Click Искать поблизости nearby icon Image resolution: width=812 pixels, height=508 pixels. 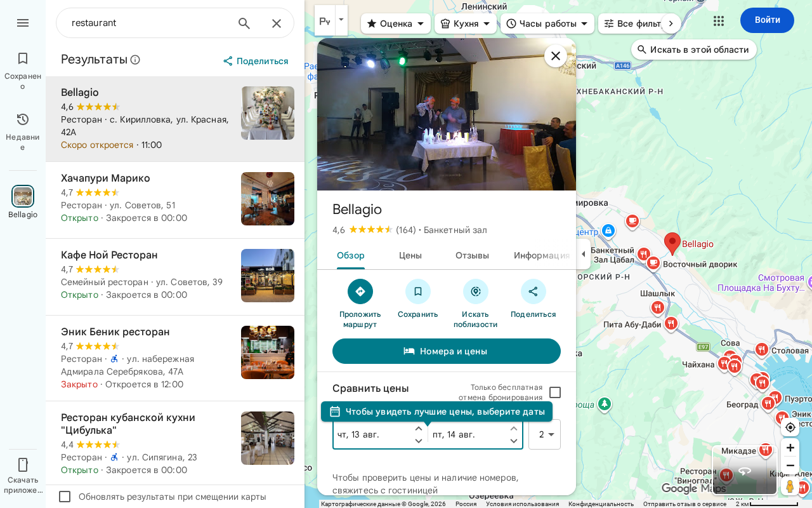(x=476, y=291)
